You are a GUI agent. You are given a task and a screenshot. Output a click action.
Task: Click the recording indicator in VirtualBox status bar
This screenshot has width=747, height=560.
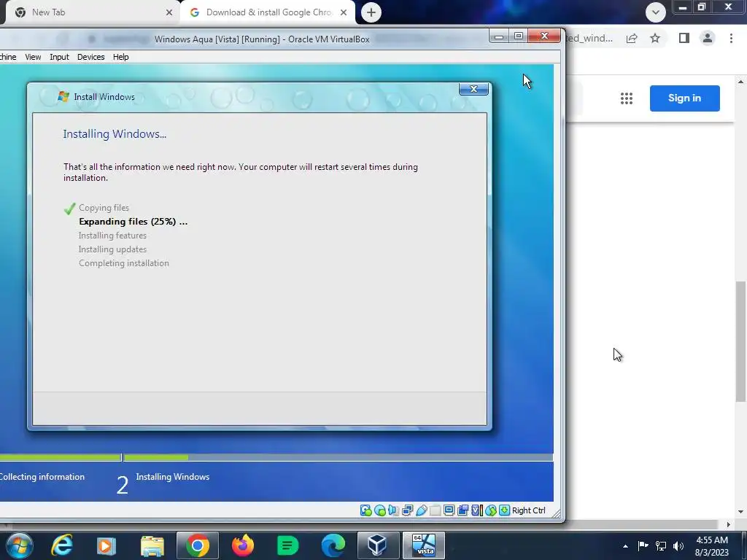click(x=462, y=510)
